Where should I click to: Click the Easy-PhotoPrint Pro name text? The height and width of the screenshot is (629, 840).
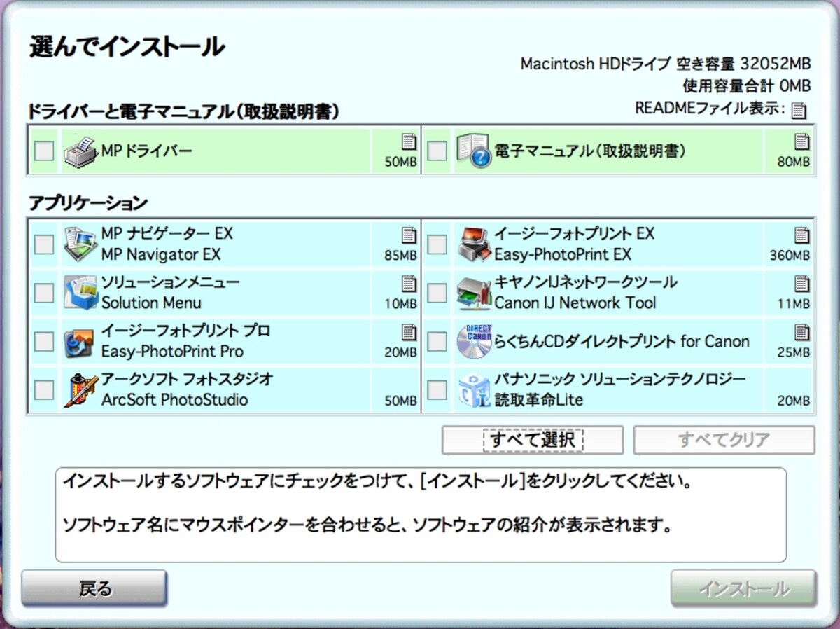tap(172, 351)
